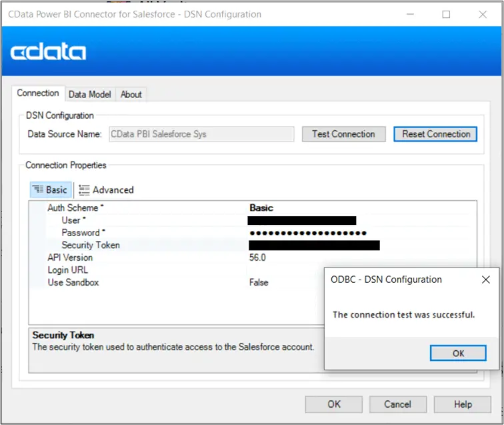Cancel the DSN configuration

397,404
